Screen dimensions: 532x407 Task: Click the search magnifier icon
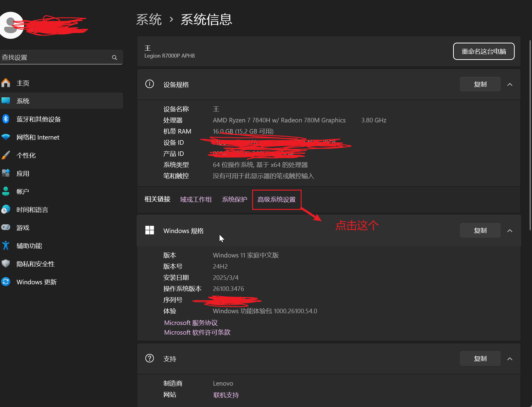(x=115, y=57)
